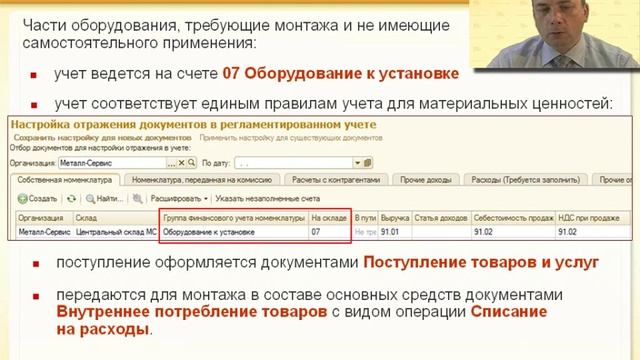640x360 pixels.
Task: Click the В пути column header
Action: 365,218
